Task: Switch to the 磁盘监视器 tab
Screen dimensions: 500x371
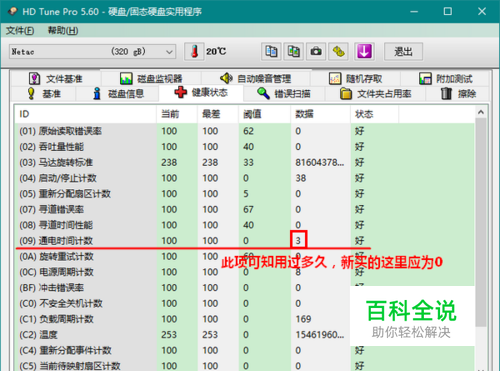Action: [x=151, y=79]
